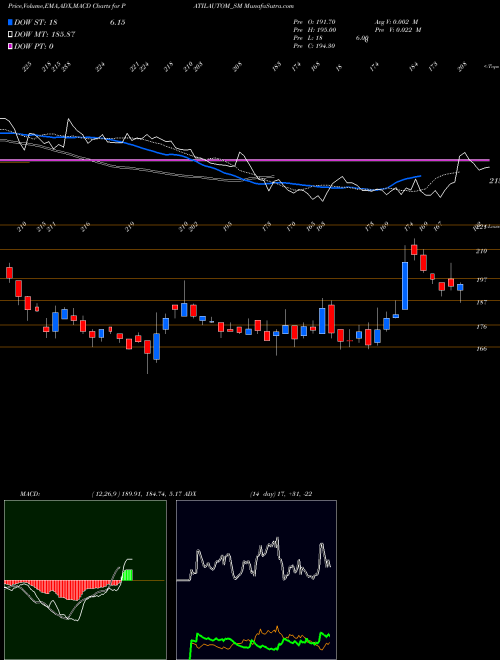This screenshot has height=660, width=500.
Task: Click the magenta DOW PT legend swatch
Action: (x=10, y=46)
